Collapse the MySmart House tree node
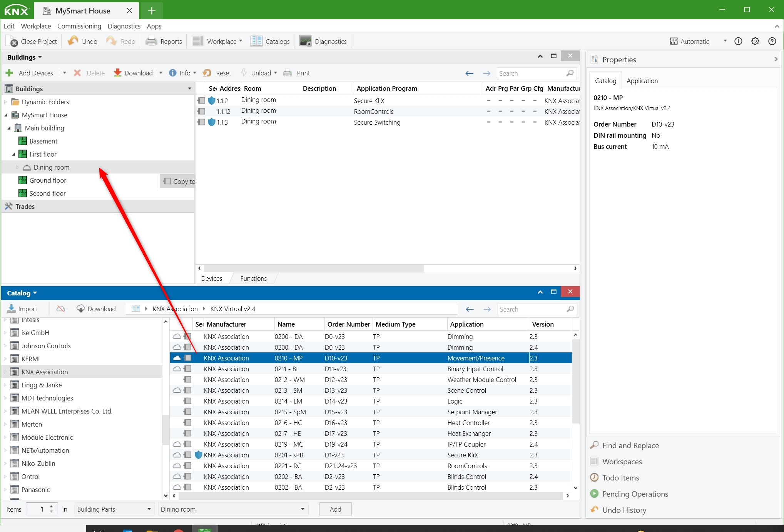This screenshot has width=784, height=532. (x=6, y=115)
